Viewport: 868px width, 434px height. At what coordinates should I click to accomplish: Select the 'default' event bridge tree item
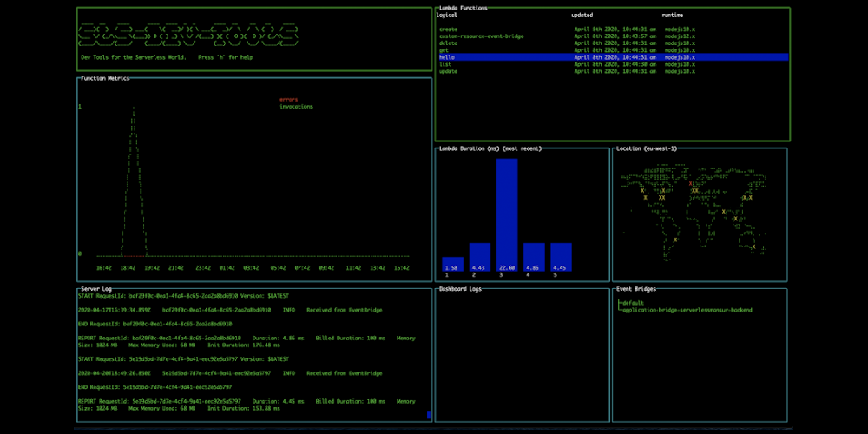(633, 303)
